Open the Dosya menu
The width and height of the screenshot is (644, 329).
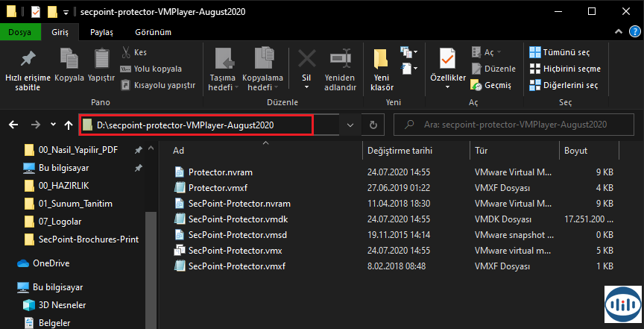coord(20,32)
